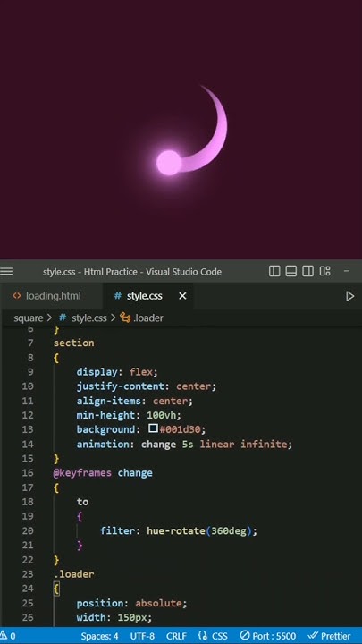Viewport: 362px width, 644px height.
Task: Open the square breadcrumb folder
Action: click(28, 318)
